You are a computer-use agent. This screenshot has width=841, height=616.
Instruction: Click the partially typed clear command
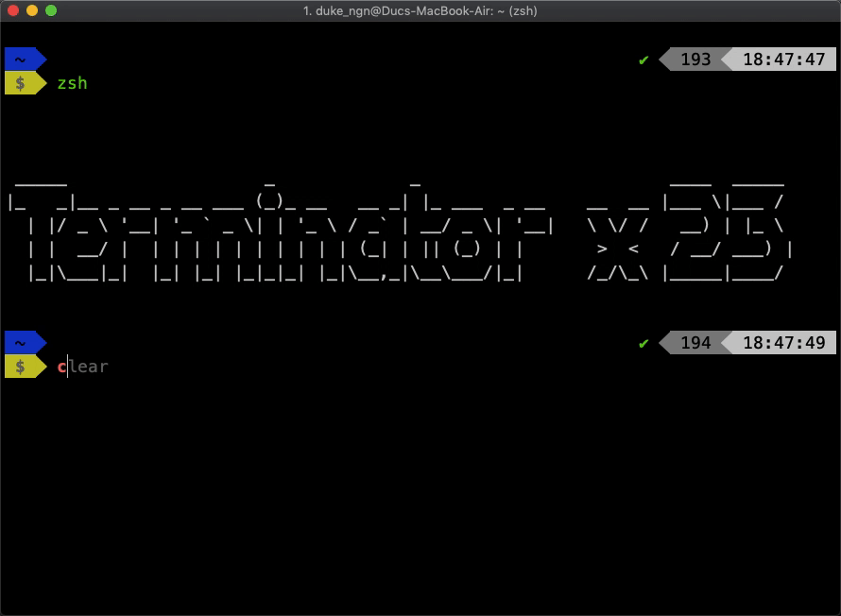click(83, 366)
